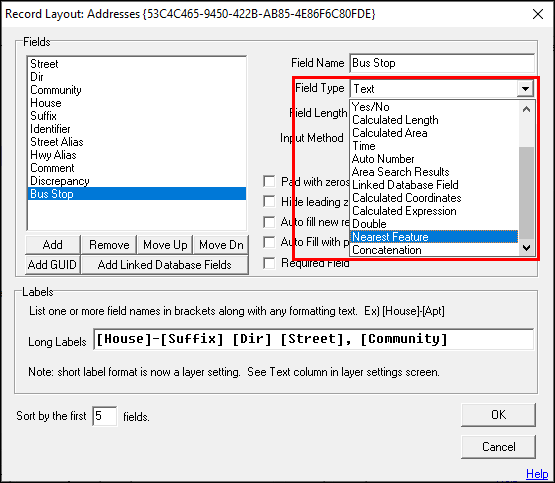
Task: Open the Help link
Action: point(537,473)
